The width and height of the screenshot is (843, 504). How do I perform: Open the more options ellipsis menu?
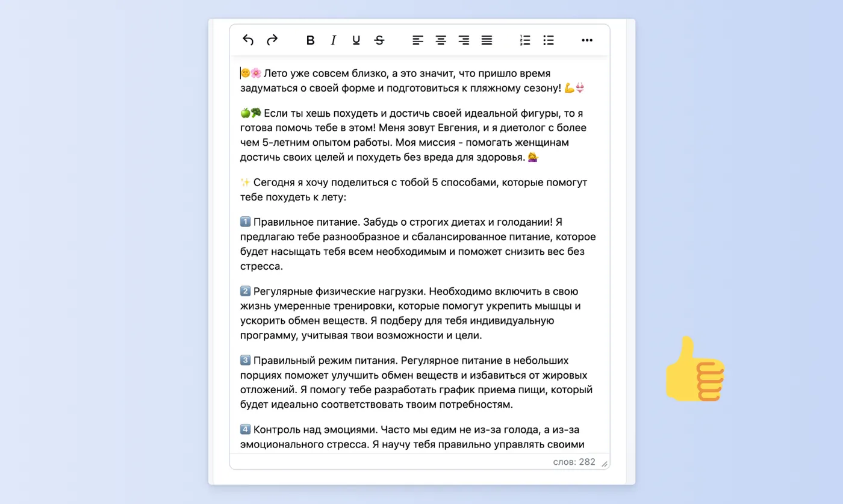[x=587, y=40]
